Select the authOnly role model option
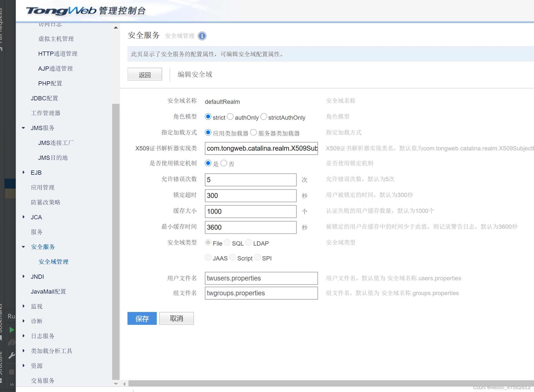 point(230,117)
